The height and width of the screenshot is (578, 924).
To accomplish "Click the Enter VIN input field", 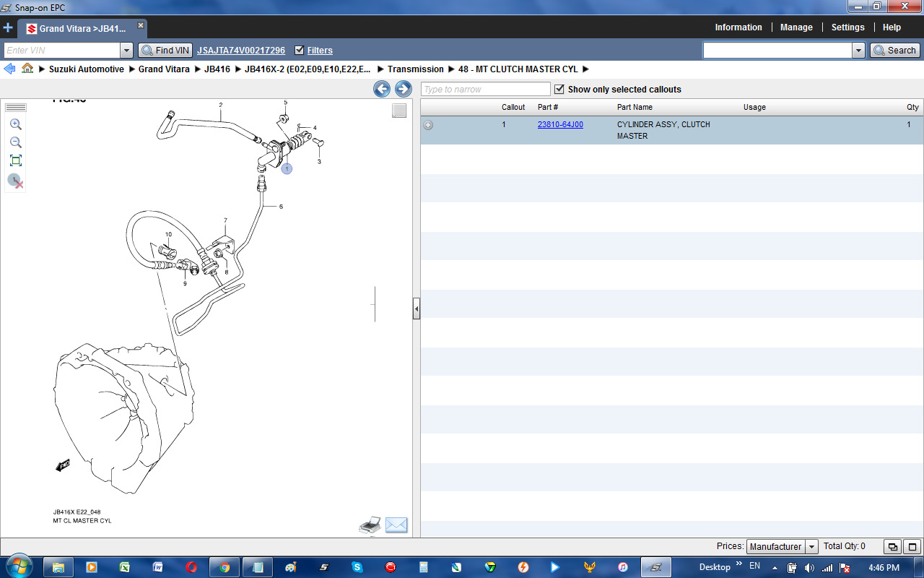I will 62,51.
